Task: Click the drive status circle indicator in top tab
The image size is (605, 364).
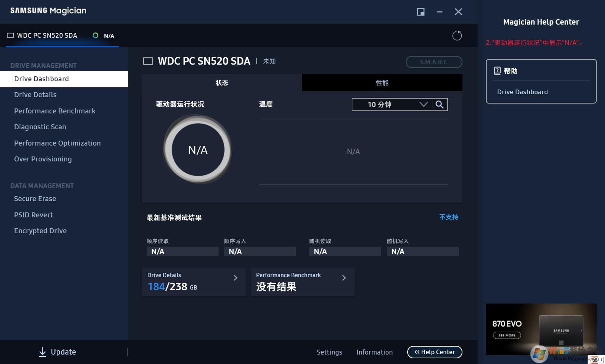Action: coord(95,36)
